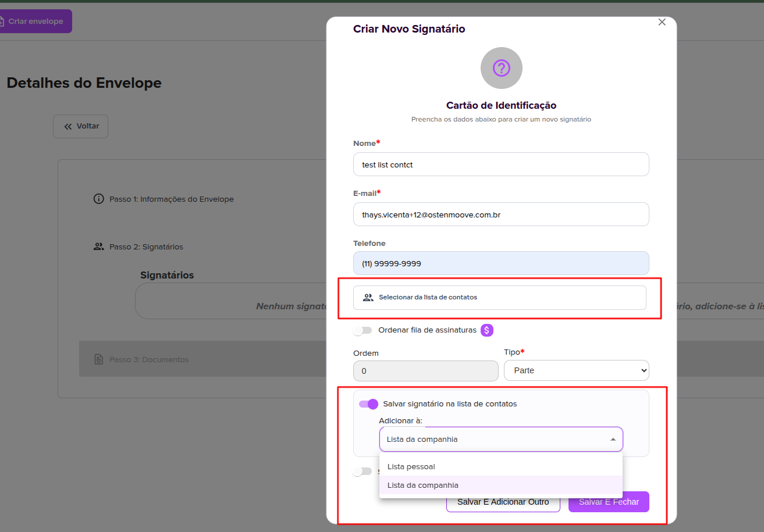
Task: Collapse the Adicionar à combo box
Action: [613, 440]
